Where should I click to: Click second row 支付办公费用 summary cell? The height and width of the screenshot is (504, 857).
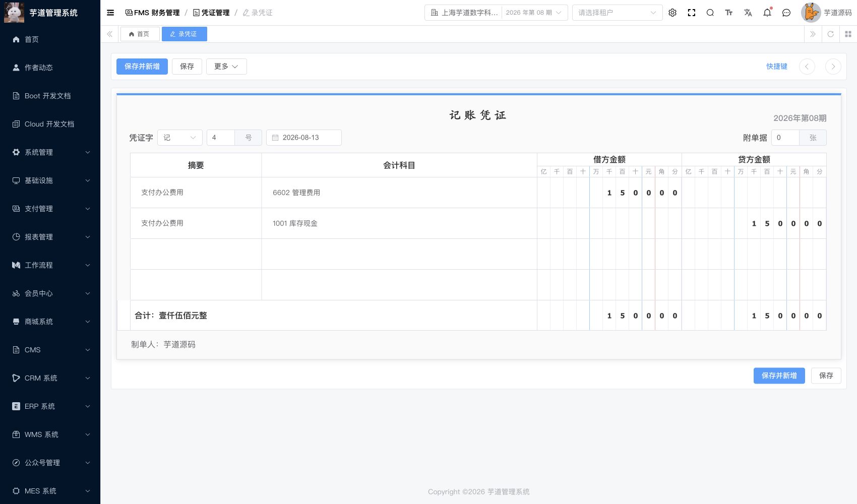(196, 223)
